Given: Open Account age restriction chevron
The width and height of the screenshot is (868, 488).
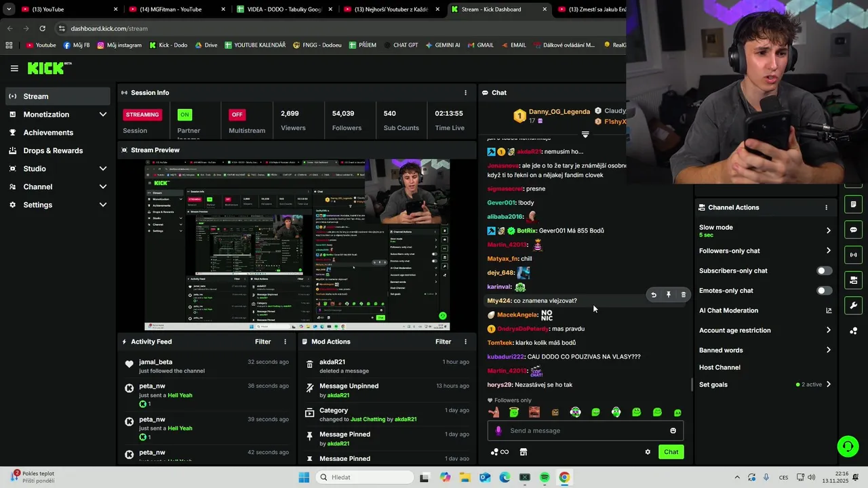Looking at the screenshot, I should coord(828,330).
